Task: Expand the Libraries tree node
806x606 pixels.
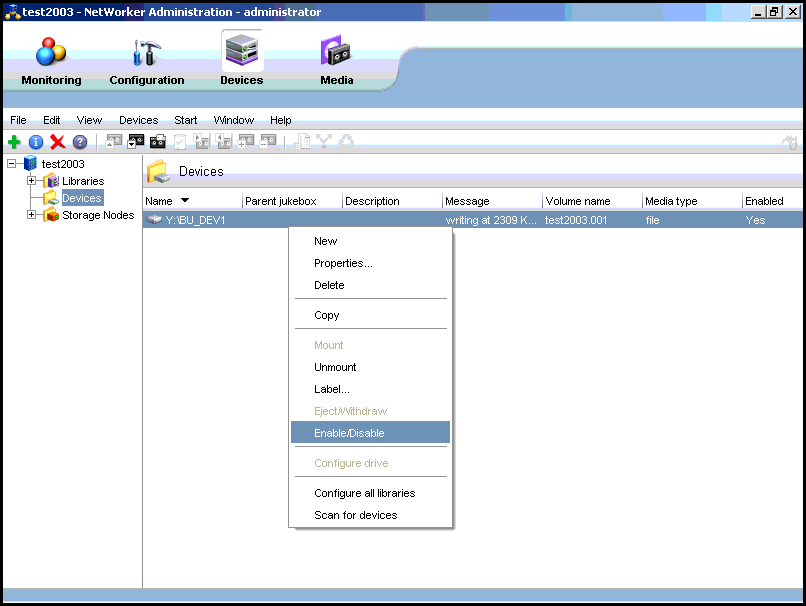Action: 31,181
